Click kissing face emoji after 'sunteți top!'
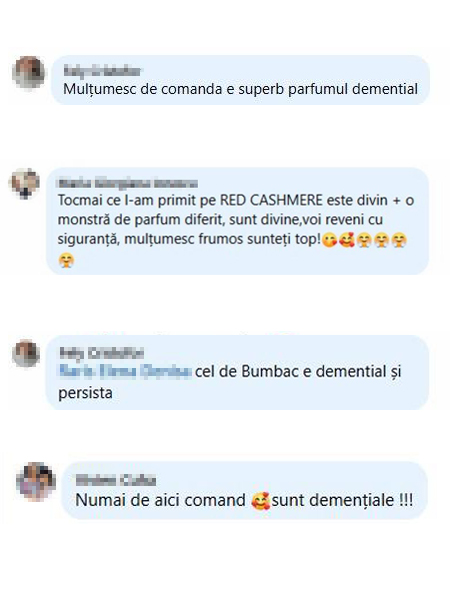Image resolution: width=450 pixels, height=600 pixels. click(329, 240)
